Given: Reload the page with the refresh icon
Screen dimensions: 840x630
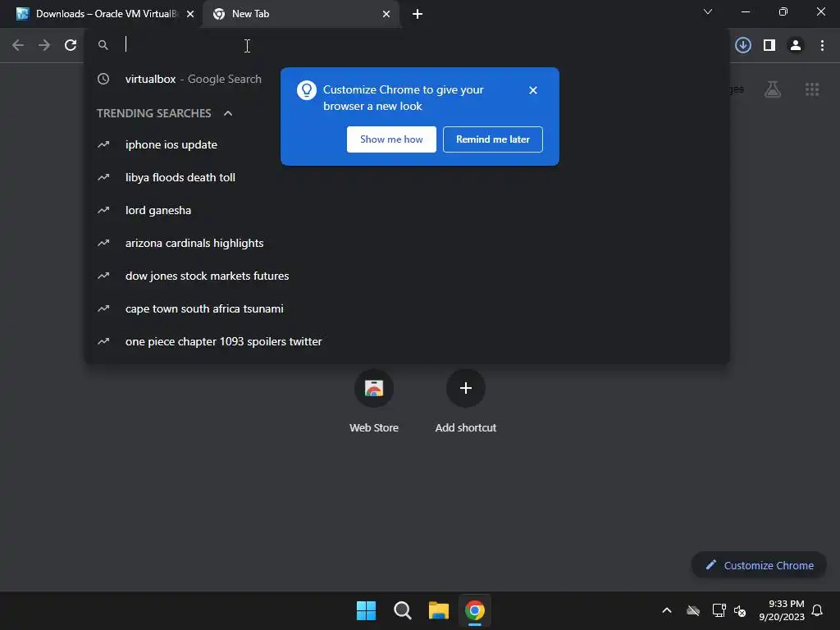Looking at the screenshot, I should (71, 45).
